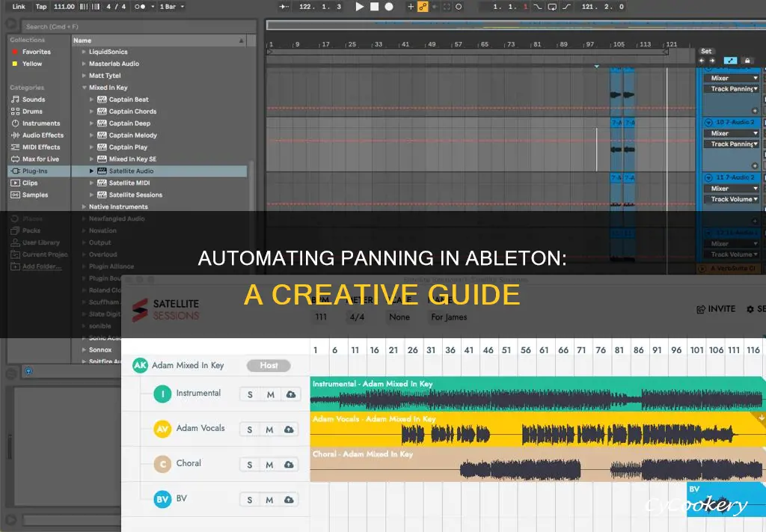
Task: Stop playback with the Stop button
Action: (374, 6)
